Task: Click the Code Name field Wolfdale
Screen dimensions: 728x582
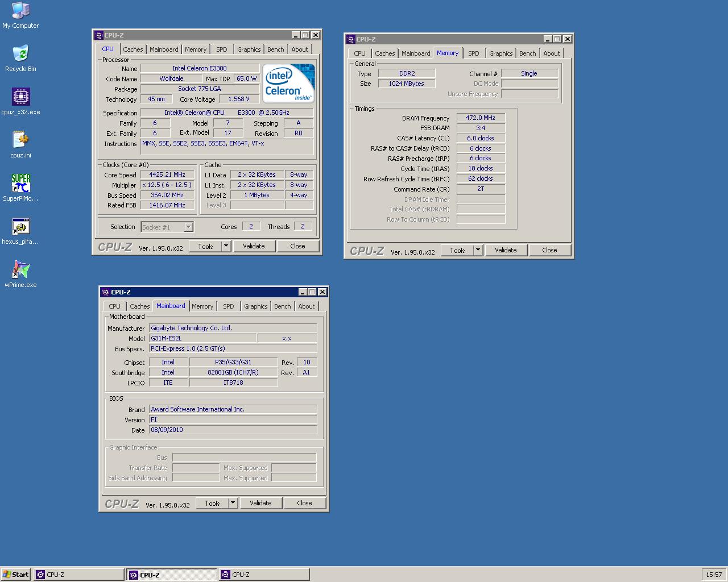Action: coord(171,78)
